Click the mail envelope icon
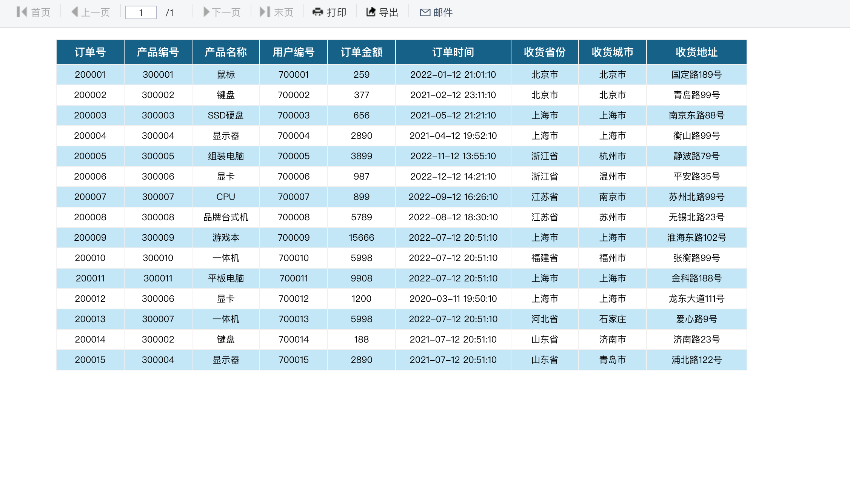Screen dimensions: 850x504 425,12
